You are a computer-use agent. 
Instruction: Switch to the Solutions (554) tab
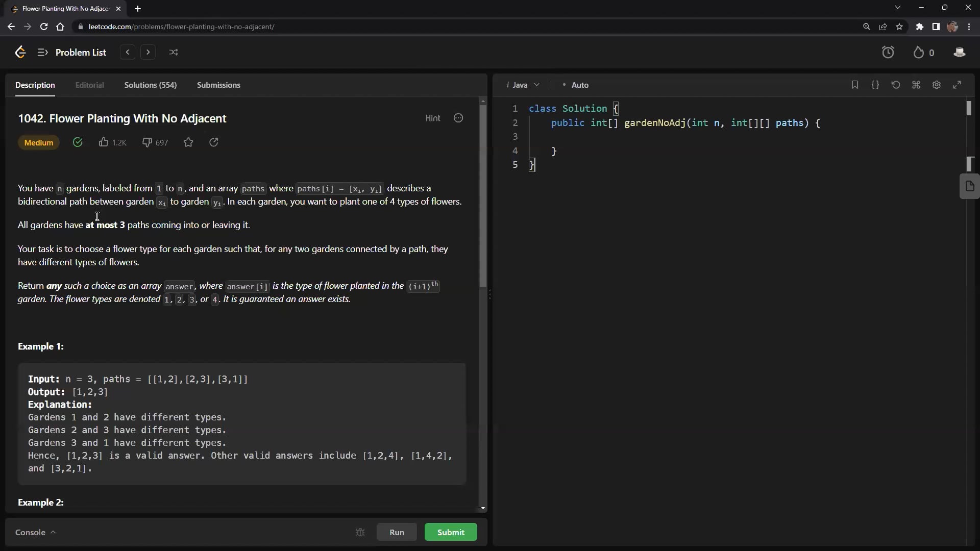pyautogui.click(x=151, y=85)
